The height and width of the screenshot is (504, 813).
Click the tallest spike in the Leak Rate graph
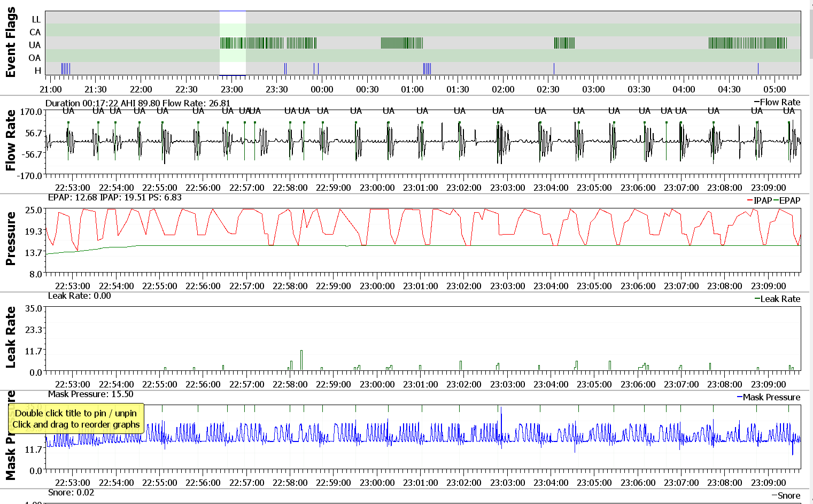coord(301,360)
